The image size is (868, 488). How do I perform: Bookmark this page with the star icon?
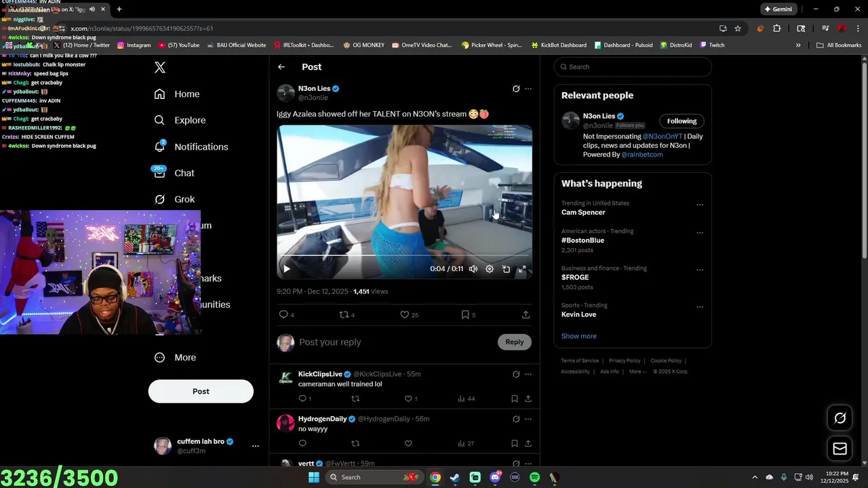point(738,28)
